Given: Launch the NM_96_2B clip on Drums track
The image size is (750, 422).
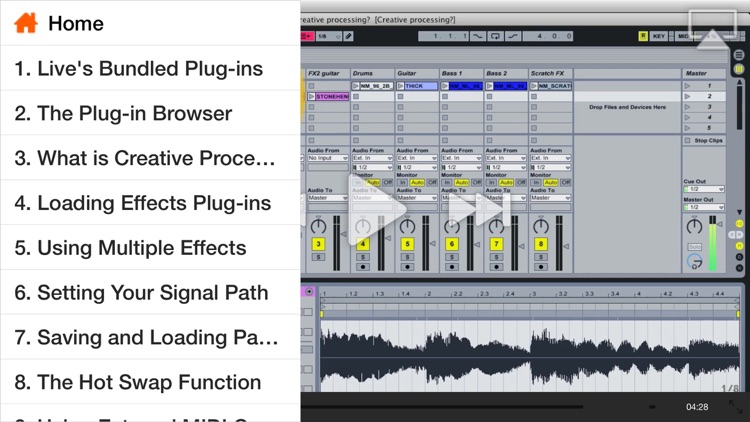Looking at the screenshot, I should [355, 86].
